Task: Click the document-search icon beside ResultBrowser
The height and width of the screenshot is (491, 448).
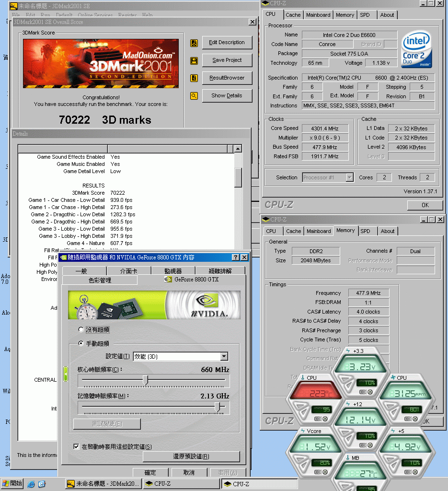Action: point(194,78)
